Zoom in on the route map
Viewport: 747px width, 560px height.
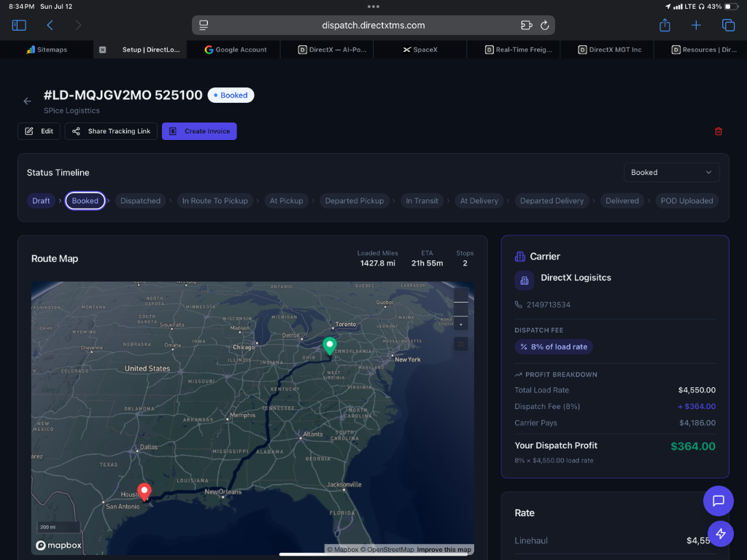pyautogui.click(x=461, y=295)
